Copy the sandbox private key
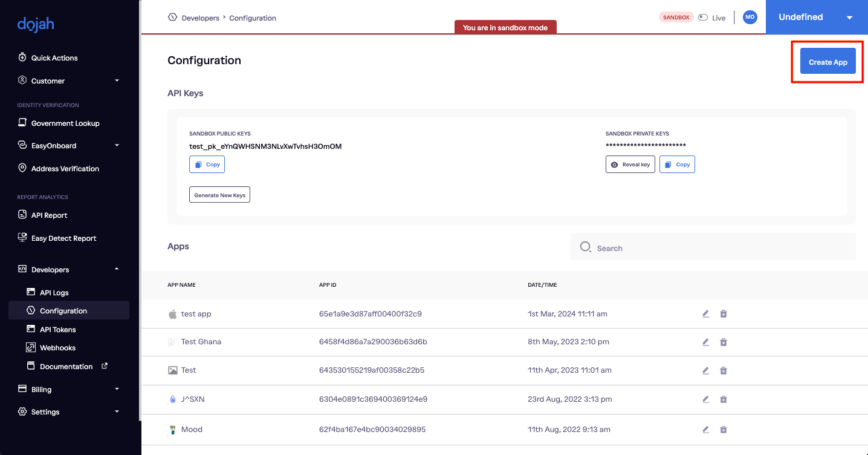Screen dimensions: 868x455 677,165
